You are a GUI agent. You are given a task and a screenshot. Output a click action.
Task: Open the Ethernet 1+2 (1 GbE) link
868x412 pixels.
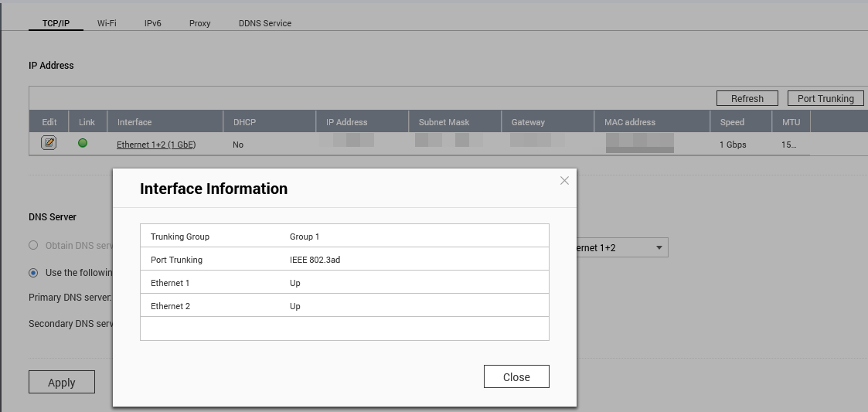(x=156, y=145)
